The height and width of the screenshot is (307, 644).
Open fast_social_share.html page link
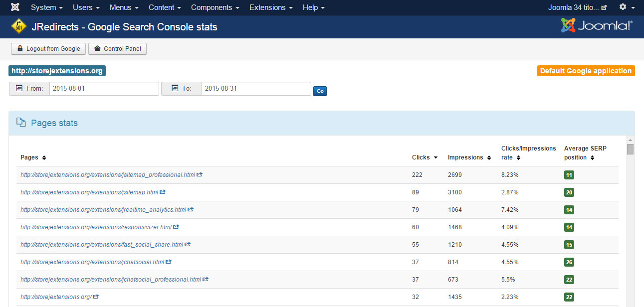(102, 245)
